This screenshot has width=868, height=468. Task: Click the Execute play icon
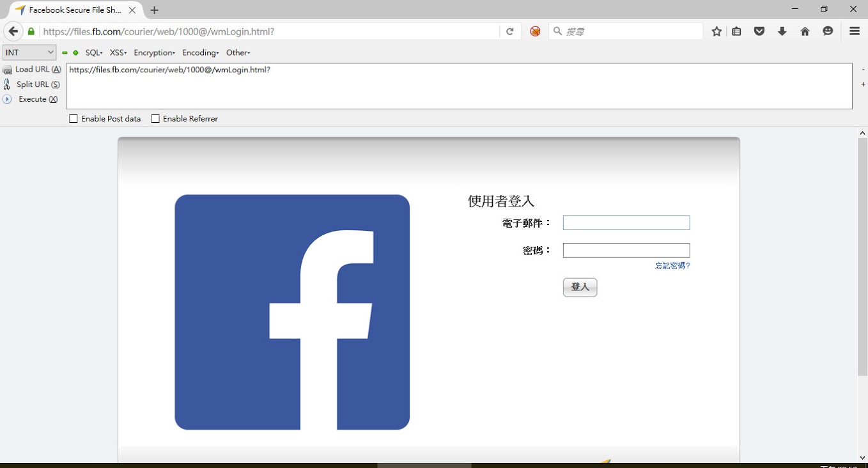7,99
